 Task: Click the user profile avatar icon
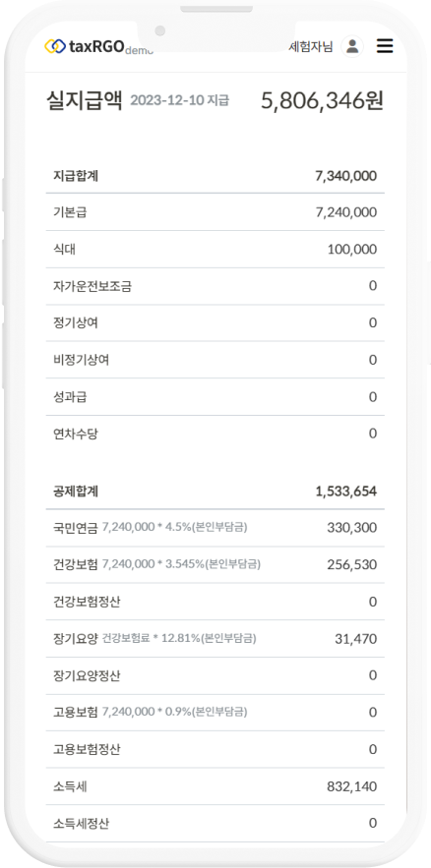(351, 46)
